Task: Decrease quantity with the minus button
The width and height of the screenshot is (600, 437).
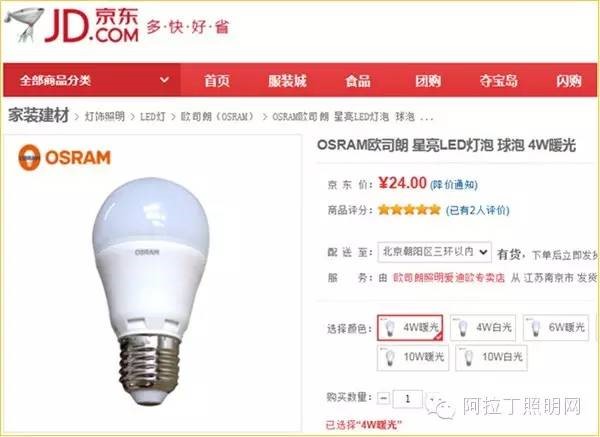Action: [x=383, y=398]
